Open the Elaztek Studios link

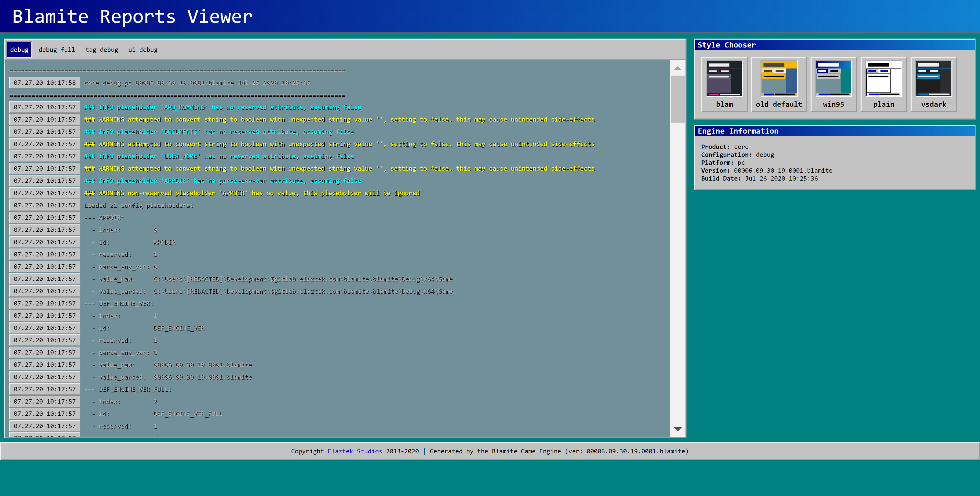pyautogui.click(x=354, y=451)
